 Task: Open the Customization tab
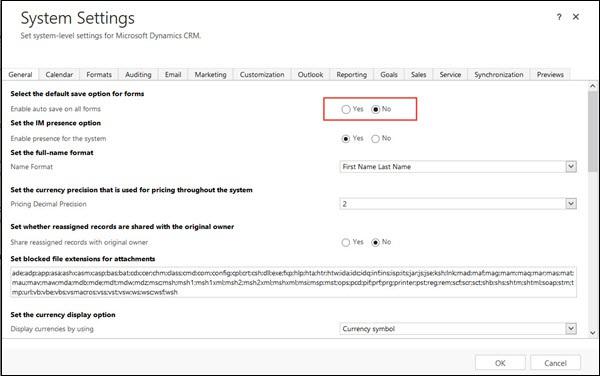click(262, 75)
